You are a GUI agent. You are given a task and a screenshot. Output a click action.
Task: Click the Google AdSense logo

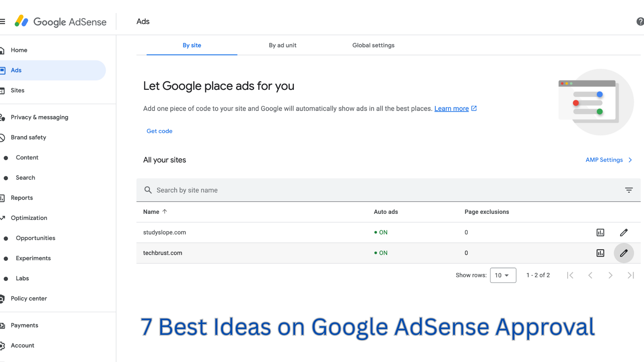click(x=60, y=22)
